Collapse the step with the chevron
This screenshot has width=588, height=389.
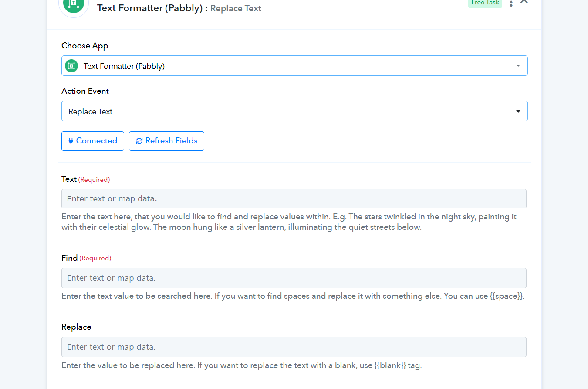[524, 2]
